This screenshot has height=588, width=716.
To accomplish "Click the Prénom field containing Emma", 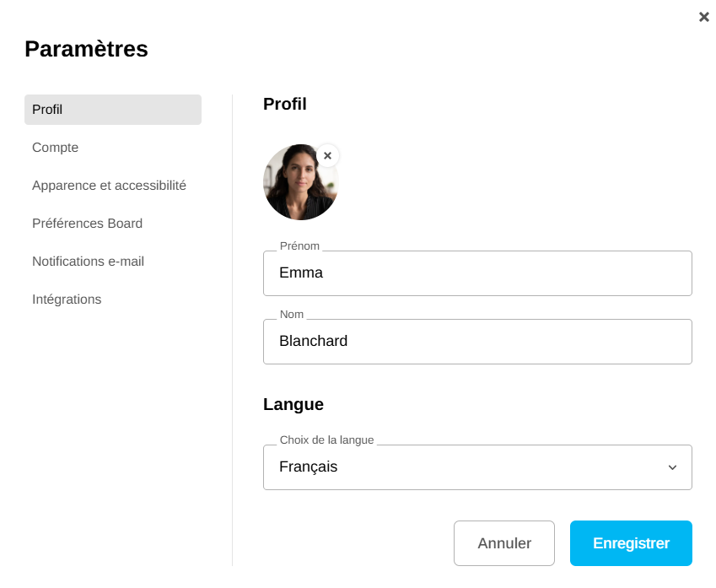I will [x=477, y=273].
